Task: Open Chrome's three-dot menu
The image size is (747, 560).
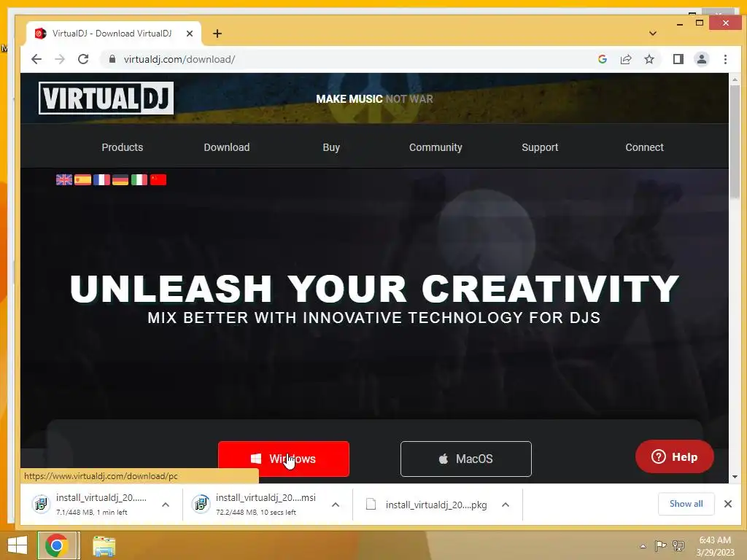Action: [725, 59]
